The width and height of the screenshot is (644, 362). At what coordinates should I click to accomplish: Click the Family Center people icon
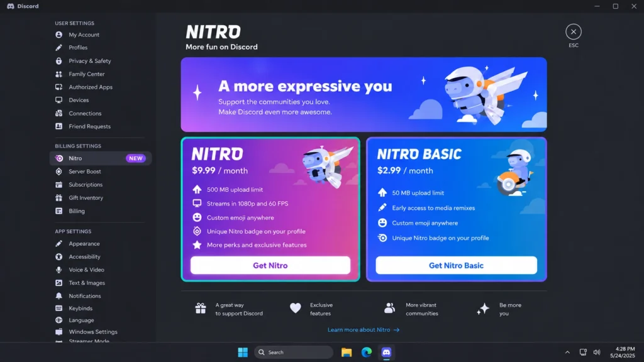click(58, 74)
